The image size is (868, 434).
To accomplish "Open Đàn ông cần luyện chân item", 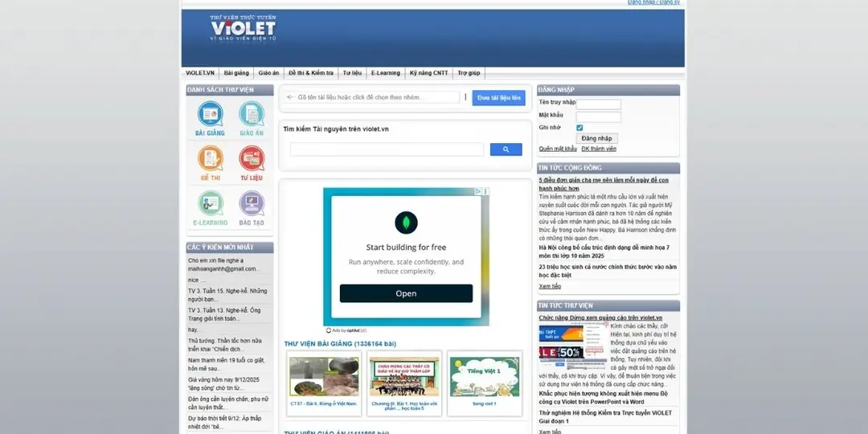I will coord(228,403).
